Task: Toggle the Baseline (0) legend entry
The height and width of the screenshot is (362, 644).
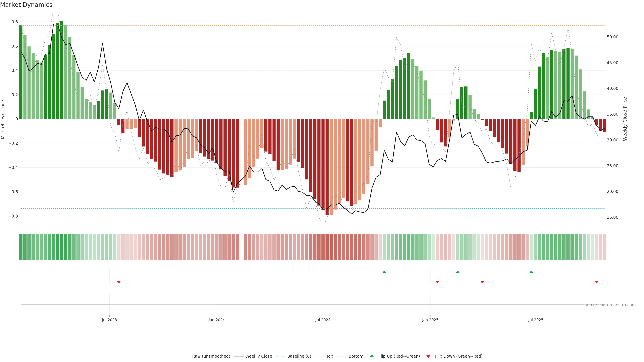Action: point(299,356)
